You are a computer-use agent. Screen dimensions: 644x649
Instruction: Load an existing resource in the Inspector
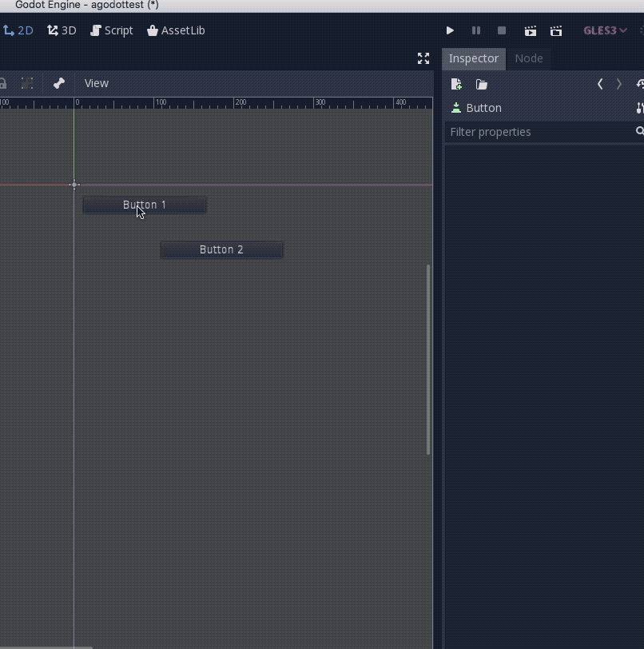pos(480,84)
